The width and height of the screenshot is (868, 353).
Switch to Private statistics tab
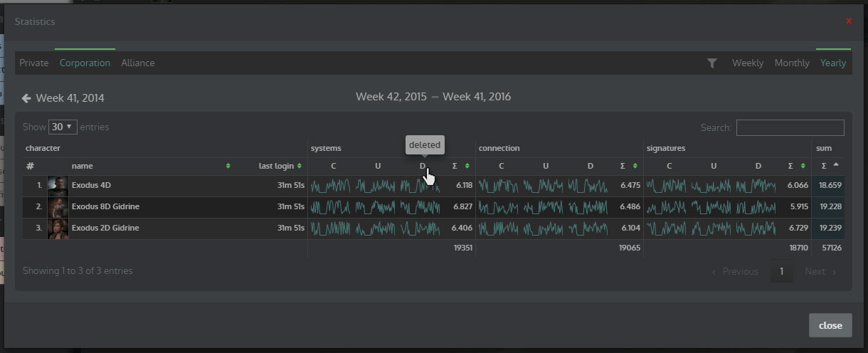tap(33, 63)
